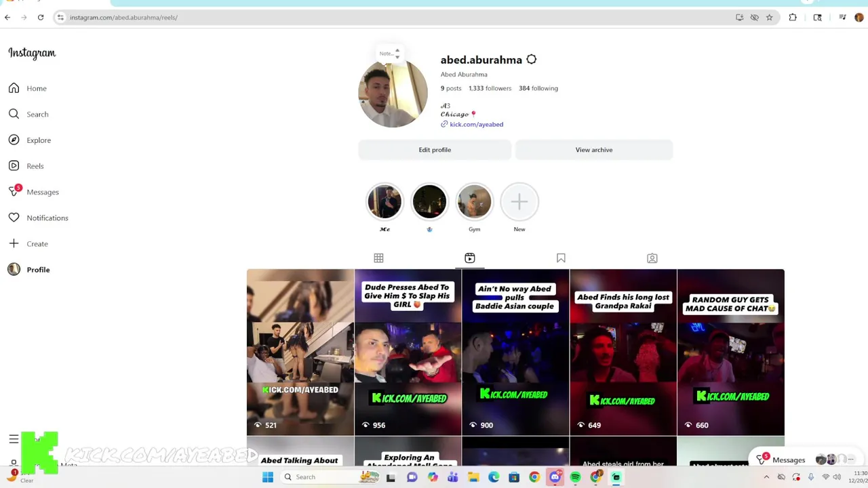This screenshot has height=488, width=868.
Task: Click the crossed-eye tracking protection icon
Action: 754,18
